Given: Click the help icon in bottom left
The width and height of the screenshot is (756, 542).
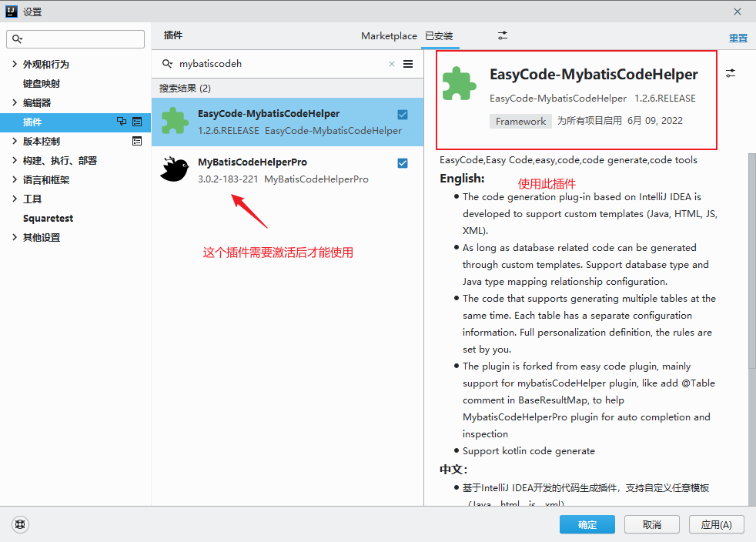Looking at the screenshot, I should coord(21,524).
